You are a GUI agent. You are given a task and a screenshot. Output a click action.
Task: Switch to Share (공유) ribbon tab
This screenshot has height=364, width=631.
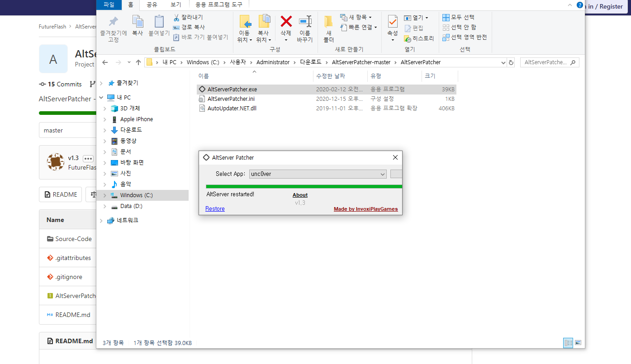[x=152, y=5]
